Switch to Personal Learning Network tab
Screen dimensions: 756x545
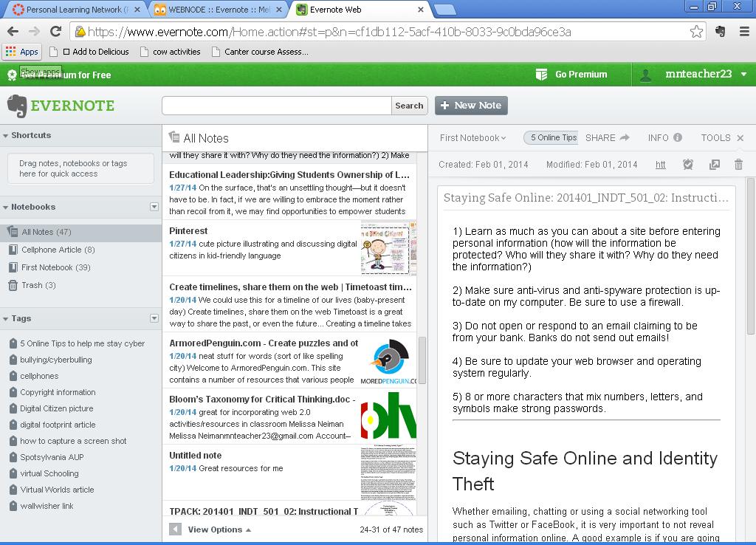coord(75,10)
